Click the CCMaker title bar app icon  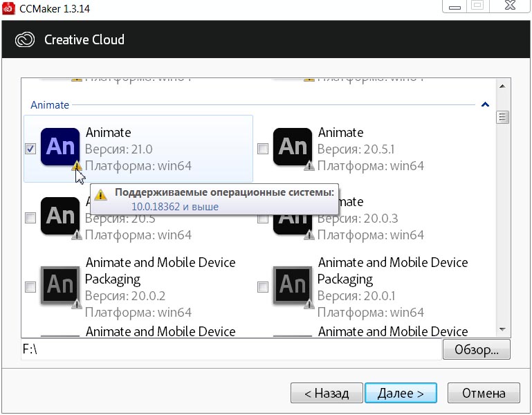tap(8, 8)
